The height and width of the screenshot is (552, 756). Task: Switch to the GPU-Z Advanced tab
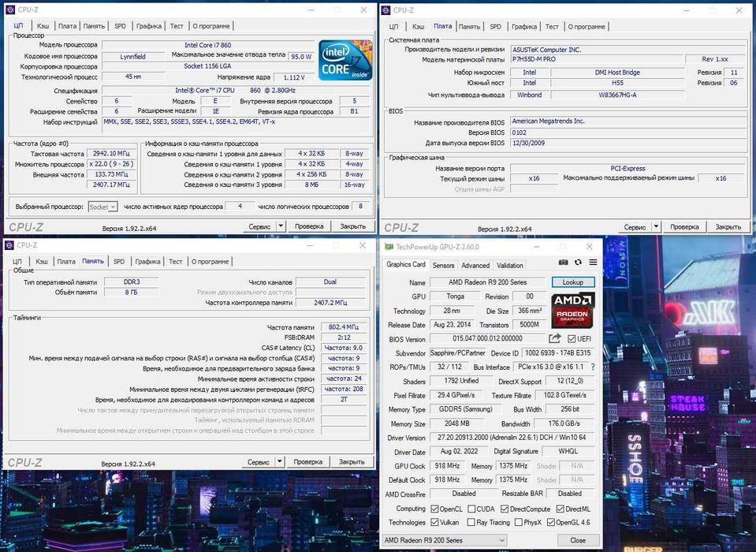pos(475,266)
